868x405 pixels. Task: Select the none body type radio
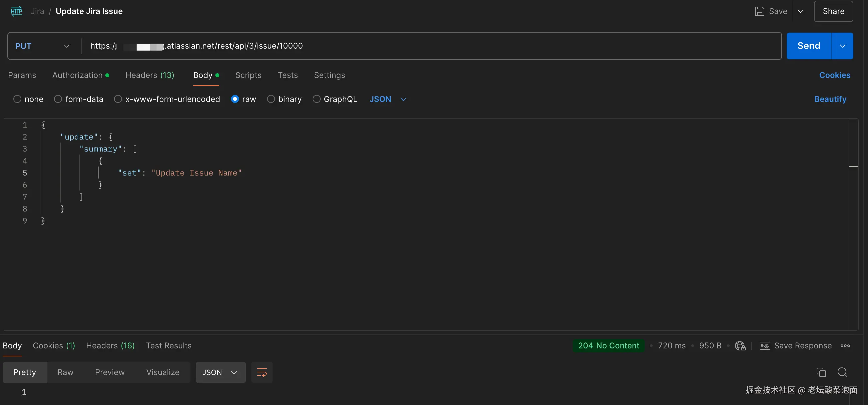click(x=17, y=99)
